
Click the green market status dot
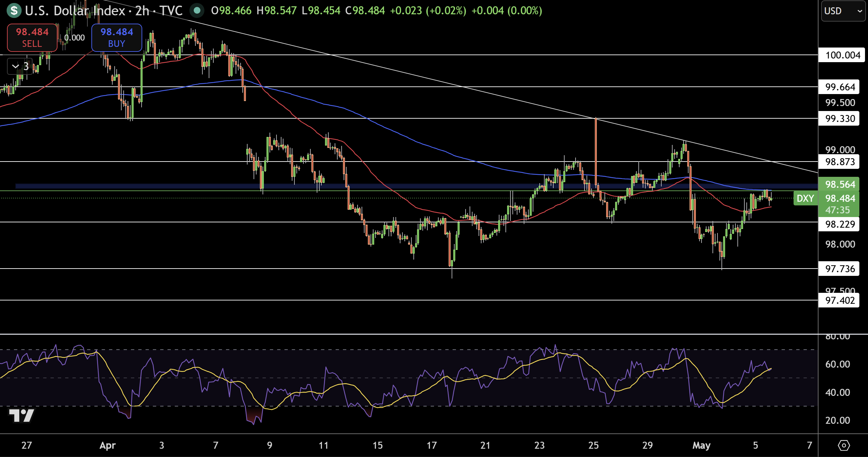pyautogui.click(x=197, y=10)
